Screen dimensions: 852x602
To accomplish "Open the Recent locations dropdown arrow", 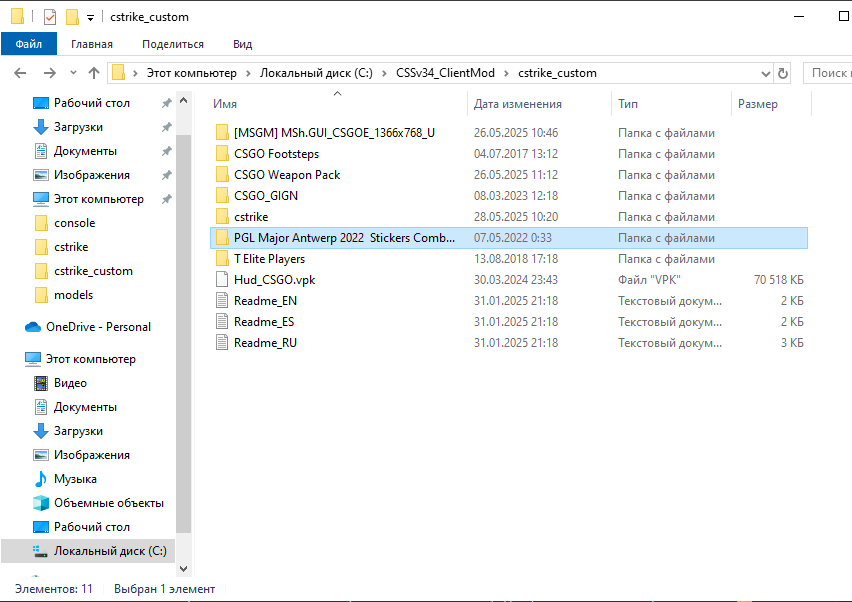I will 73,73.
